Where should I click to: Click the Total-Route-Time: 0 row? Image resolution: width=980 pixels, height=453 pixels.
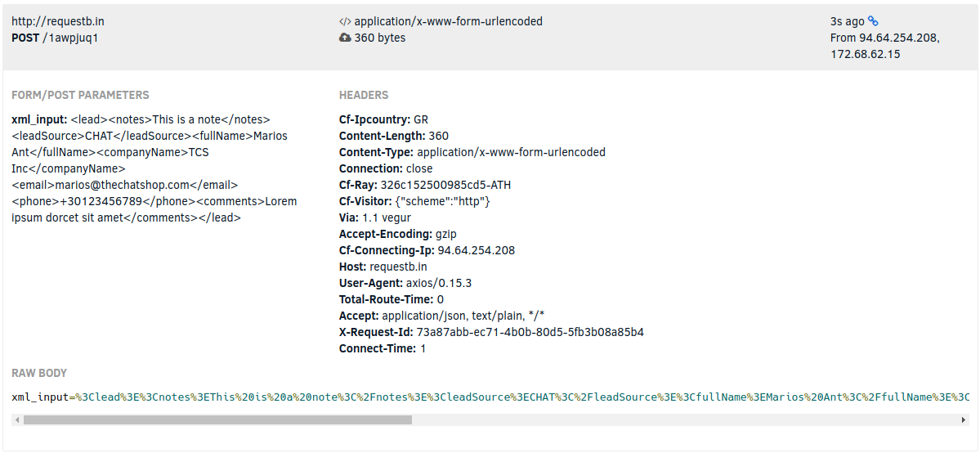(x=392, y=299)
